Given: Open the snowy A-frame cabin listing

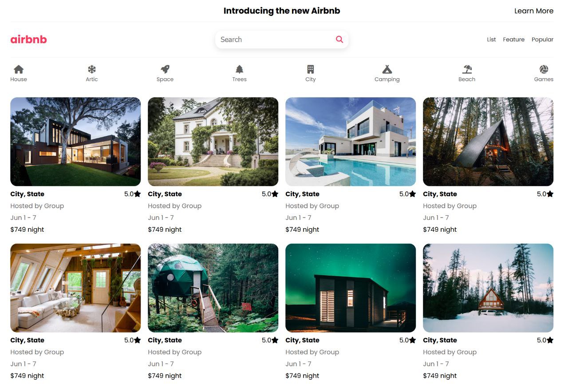Looking at the screenshot, I should 488,288.
